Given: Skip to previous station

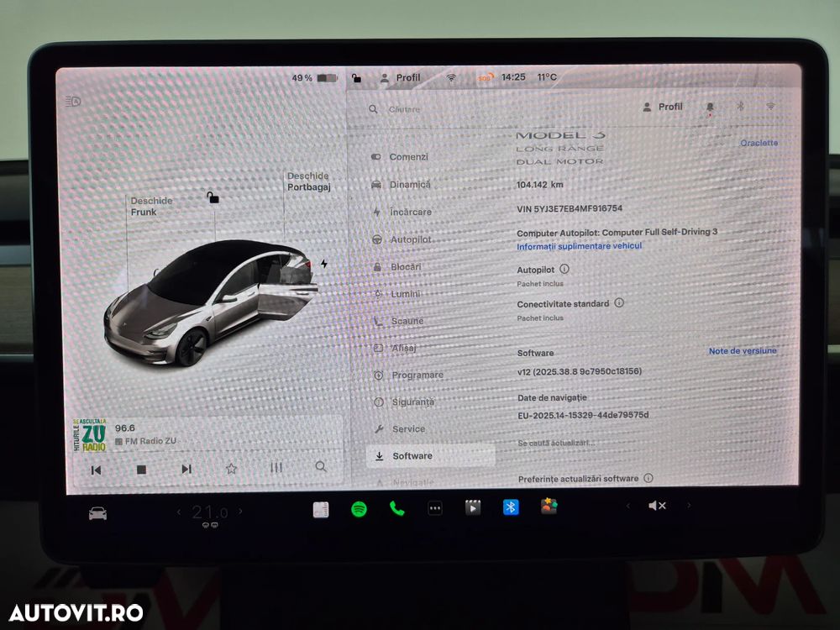Looking at the screenshot, I should pyautogui.click(x=96, y=470).
